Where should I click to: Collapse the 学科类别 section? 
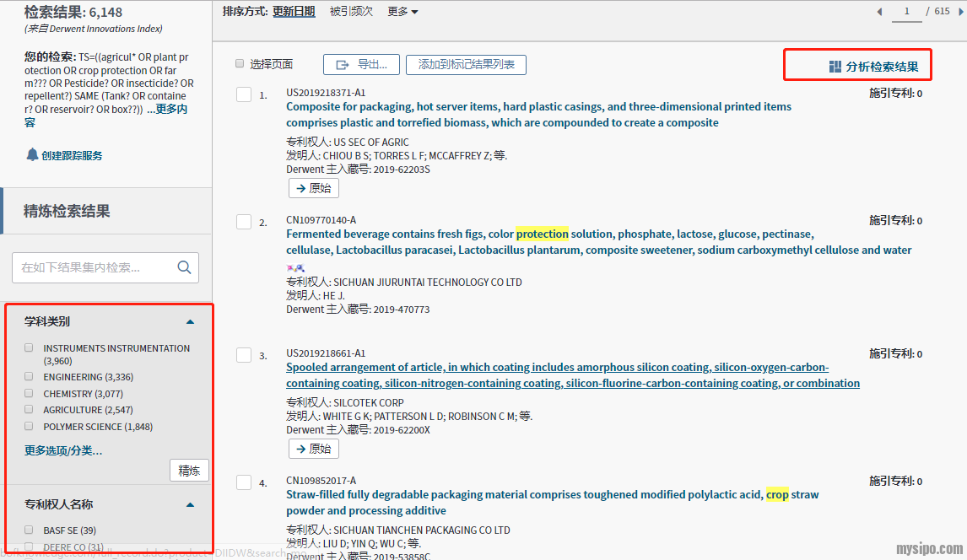[190, 321]
